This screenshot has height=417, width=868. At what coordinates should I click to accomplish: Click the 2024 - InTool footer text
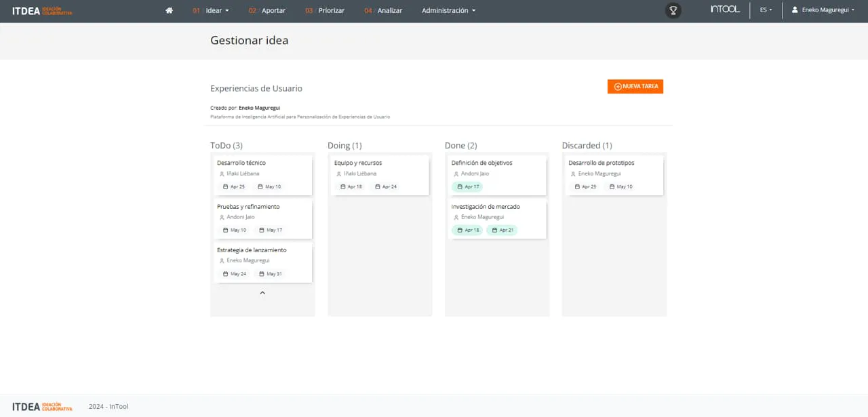(108, 407)
